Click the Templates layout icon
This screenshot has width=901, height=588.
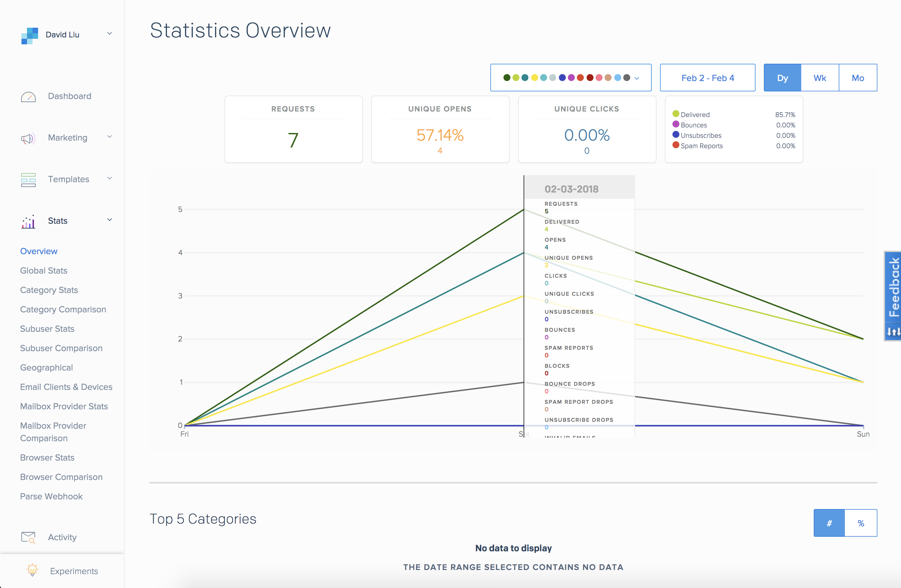28,180
